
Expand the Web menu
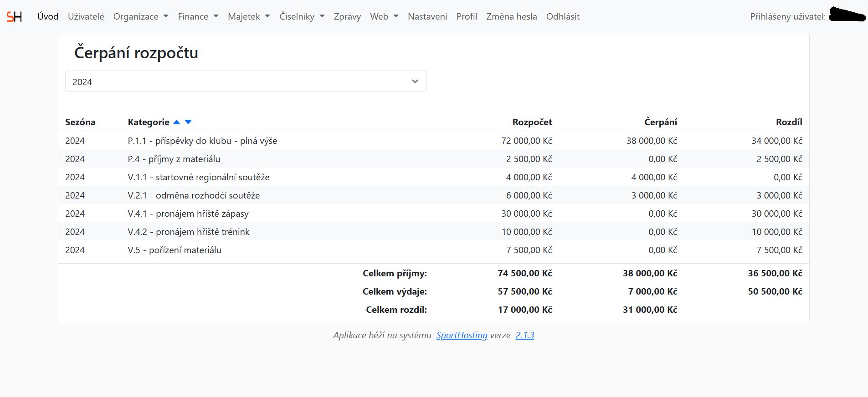pos(384,16)
